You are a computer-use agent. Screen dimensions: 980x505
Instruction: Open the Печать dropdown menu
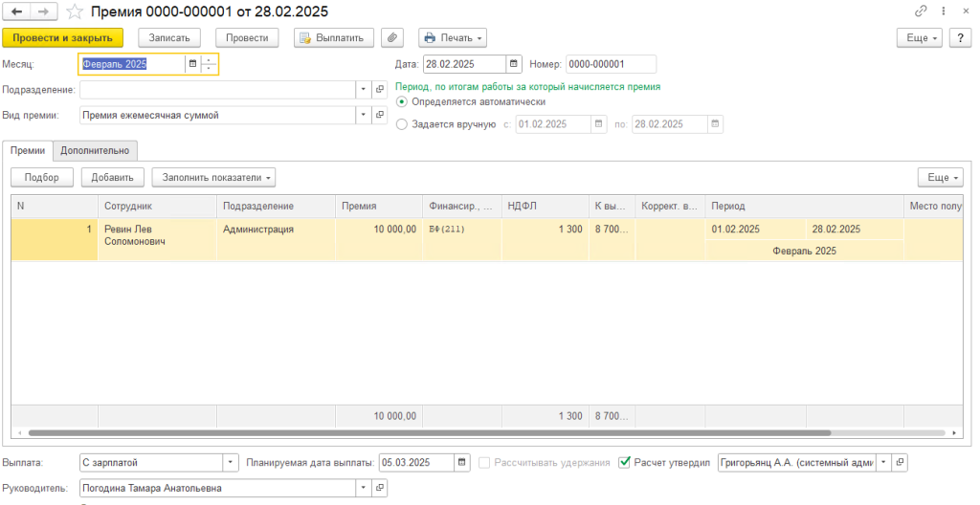(453, 37)
